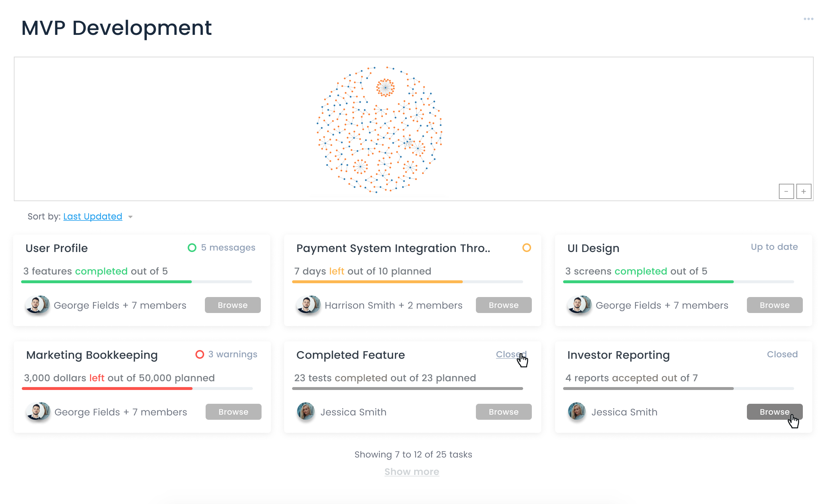Browse the User Profile task
This screenshot has height=504, width=829.
pyautogui.click(x=232, y=305)
